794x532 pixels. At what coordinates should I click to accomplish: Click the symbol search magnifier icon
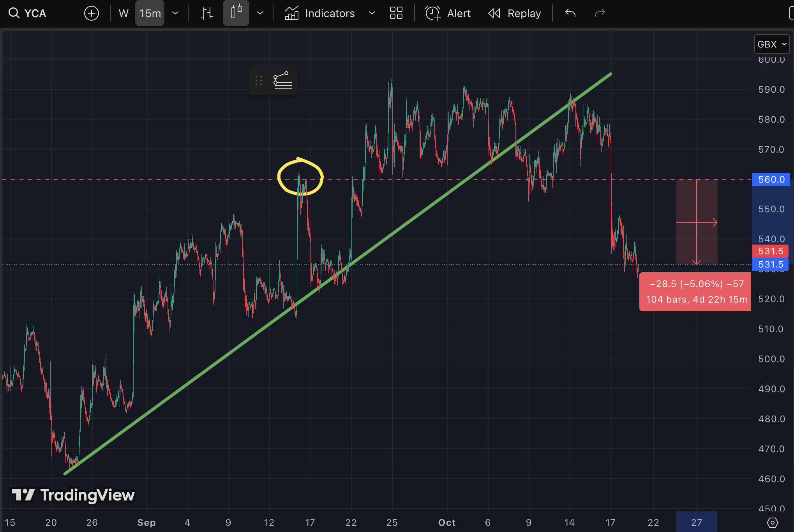click(x=14, y=13)
